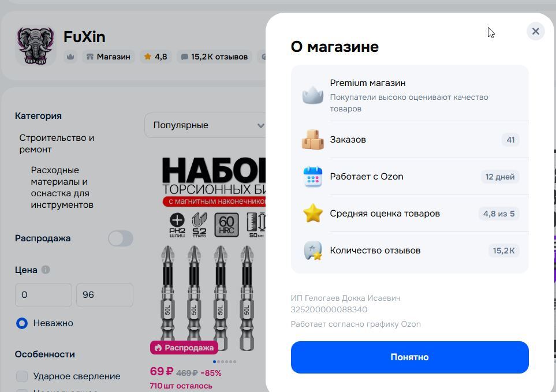The image size is (556, 392).
Task: Click the calendar icon beside Работает с Ozon
Action: tap(313, 177)
